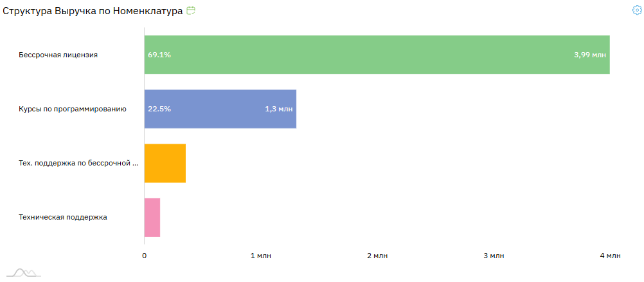
Task: Click the gray wave logo icon
Action: coord(24,273)
